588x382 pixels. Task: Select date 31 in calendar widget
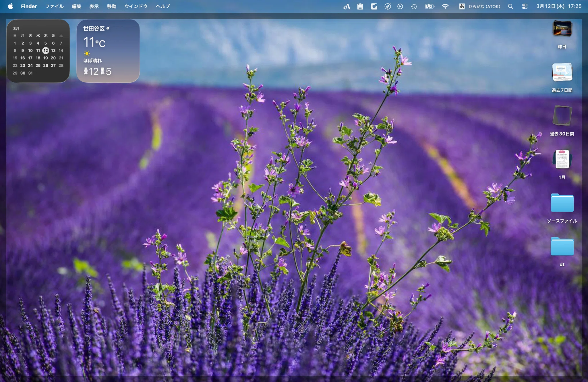pos(30,73)
